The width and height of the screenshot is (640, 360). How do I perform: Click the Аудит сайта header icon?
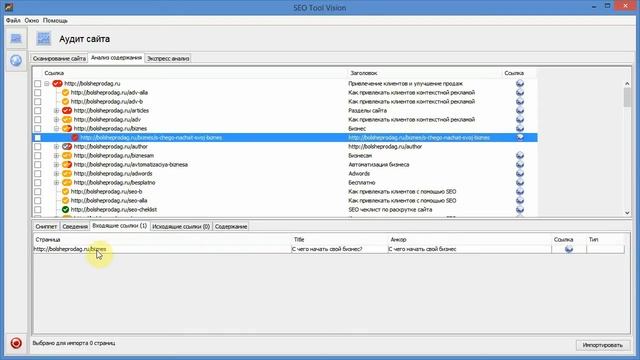(44, 39)
